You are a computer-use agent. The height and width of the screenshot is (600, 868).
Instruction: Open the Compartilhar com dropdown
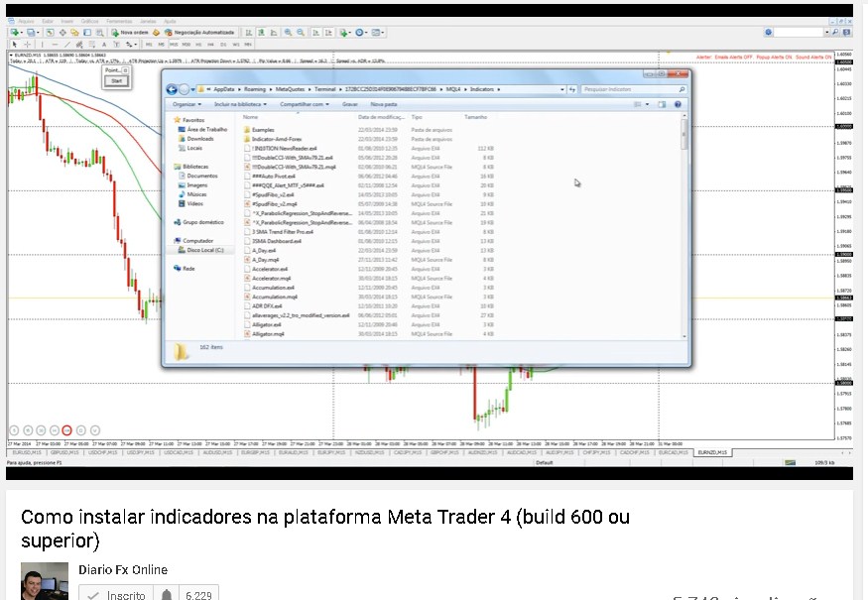point(305,104)
